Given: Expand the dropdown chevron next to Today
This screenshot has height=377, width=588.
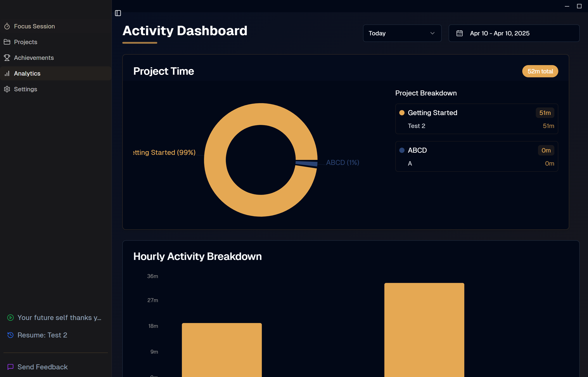Looking at the screenshot, I should (x=432, y=33).
